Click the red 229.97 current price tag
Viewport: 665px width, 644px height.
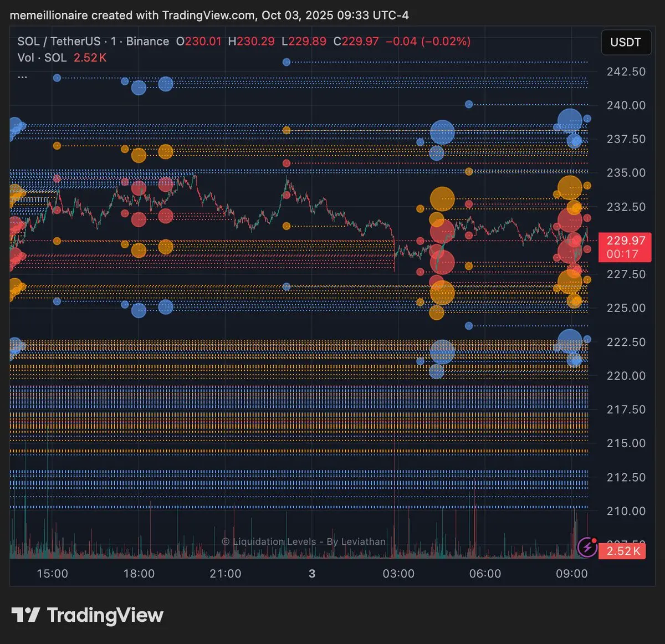point(625,247)
